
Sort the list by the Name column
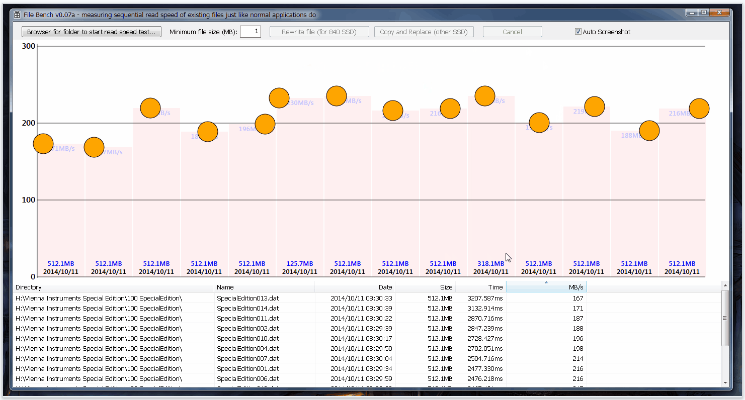[x=264, y=287]
